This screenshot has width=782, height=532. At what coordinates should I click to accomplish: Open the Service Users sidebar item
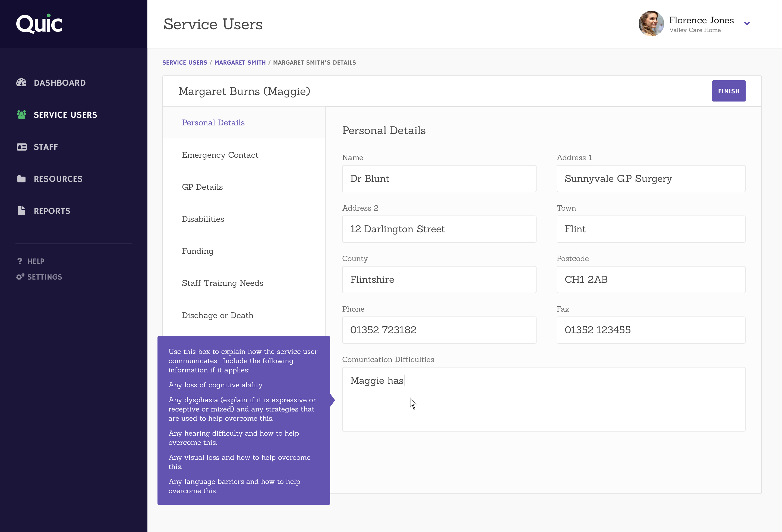(x=65, y=115)
